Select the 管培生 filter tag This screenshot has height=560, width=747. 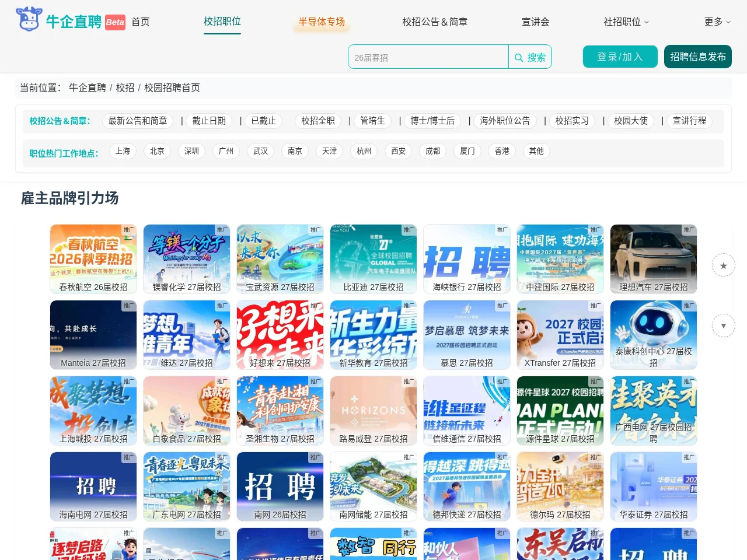pos(372,121)
